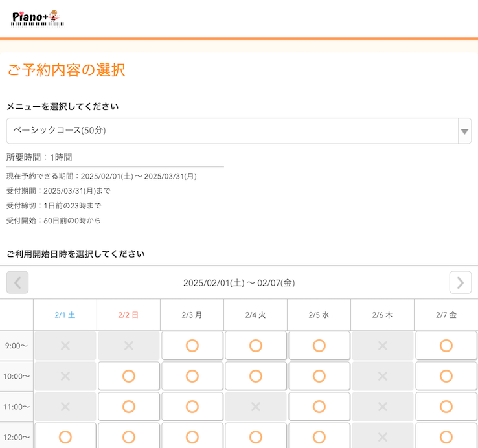Click the unavailable 11:00 slot on 2/1 Saturday
The height and width of the screenshot is (448, 478).
tap(65, 407)
